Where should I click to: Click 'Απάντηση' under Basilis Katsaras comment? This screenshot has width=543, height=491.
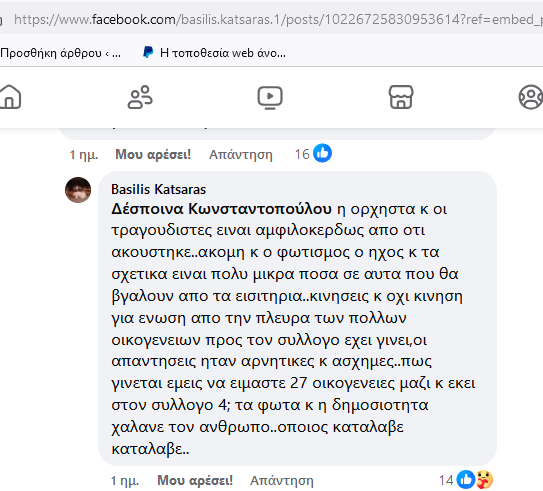click(282, 481)
